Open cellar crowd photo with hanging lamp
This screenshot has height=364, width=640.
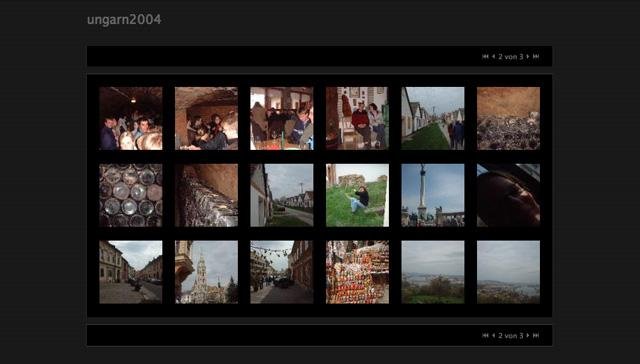tap(131, 118)
